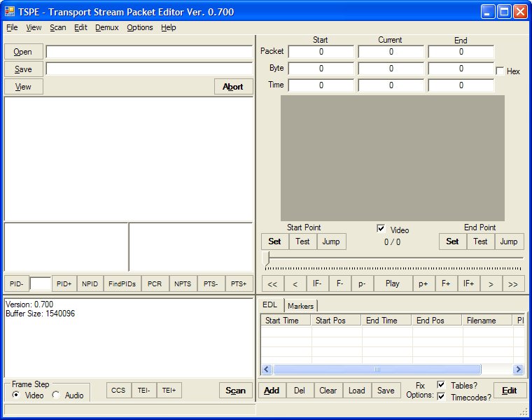Image resolution: width=532 pixels, height=420 pixels.
Task: Click the < step back button
Action: pos(295,283)
